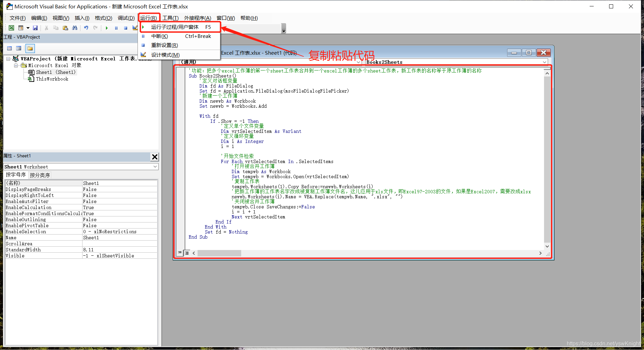The width and height of the screenshot is (644, 350).
Task: Click the Copy icon in the toolbar
Action: 56,28
